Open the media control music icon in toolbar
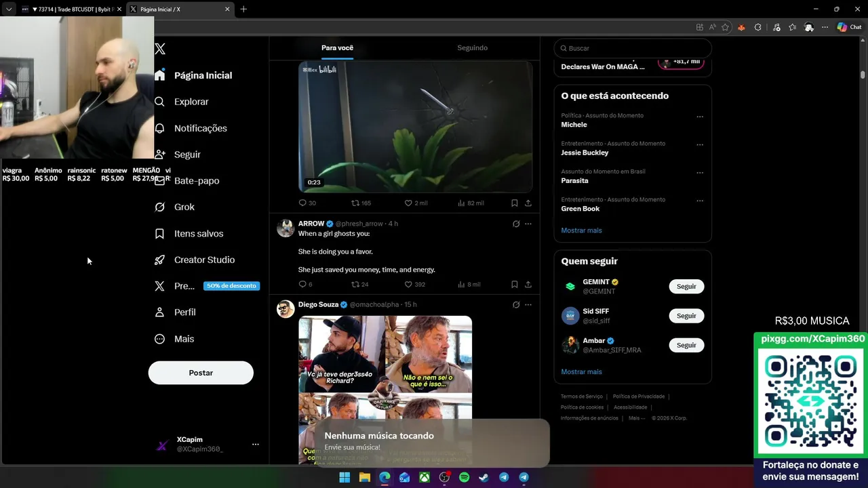Viewport: 868px width, 488px height. (x=776, y=27)
